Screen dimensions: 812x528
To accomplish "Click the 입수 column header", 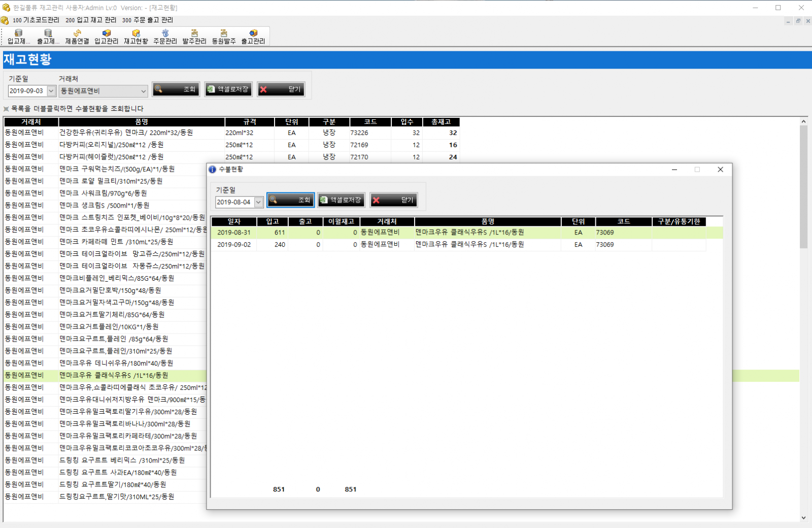I will pos(407,122).
